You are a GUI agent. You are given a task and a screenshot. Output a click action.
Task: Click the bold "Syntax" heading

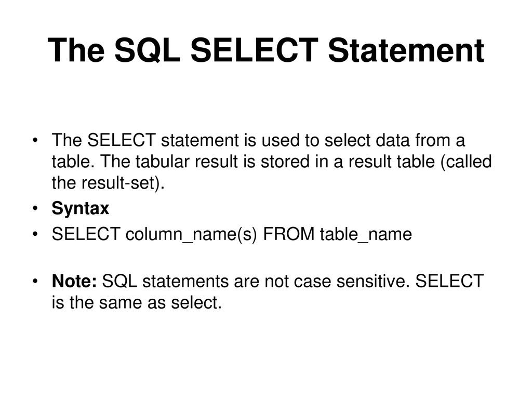pos(81,208)
